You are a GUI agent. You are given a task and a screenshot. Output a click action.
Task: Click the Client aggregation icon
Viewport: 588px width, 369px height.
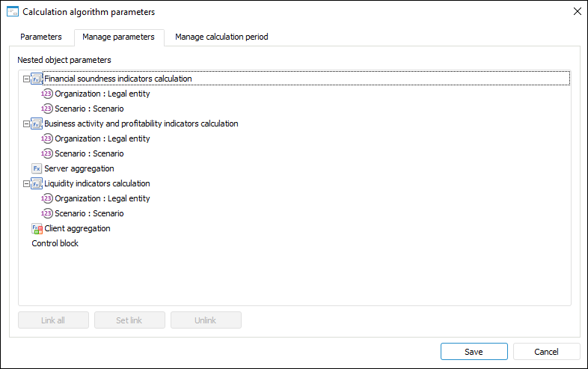point(37,228)
